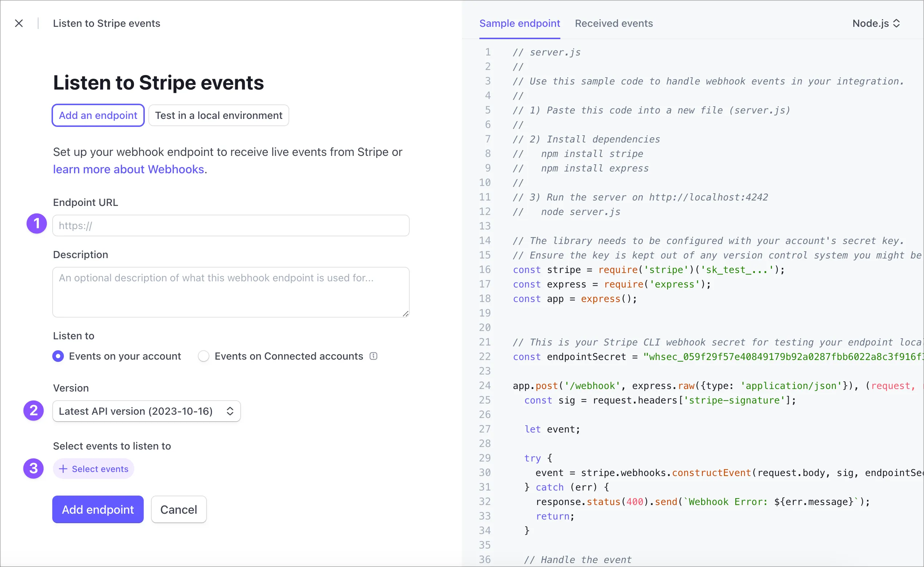Image resolution: width=924 pixels, height=567 pixels.
Task: Select Test in a local environment option
Action: coord(218,115)
